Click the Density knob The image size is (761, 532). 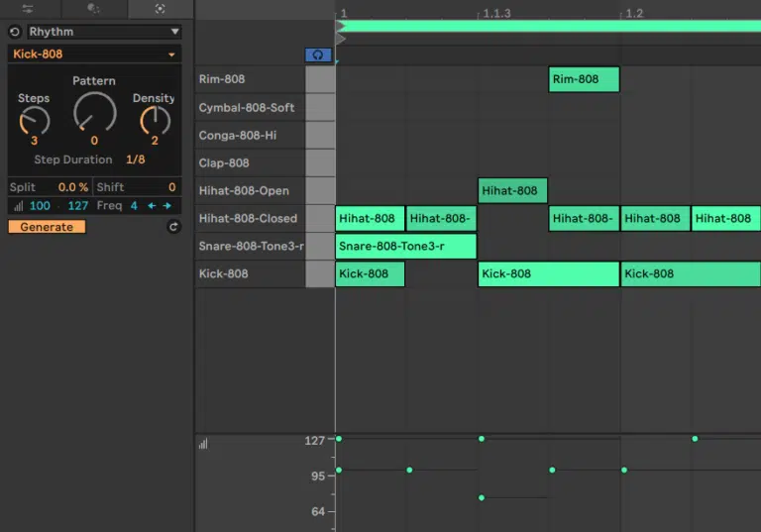[155, 121]
